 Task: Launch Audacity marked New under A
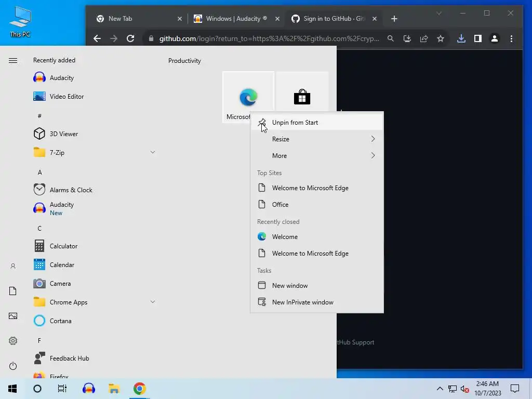click(x=95, y=208)
